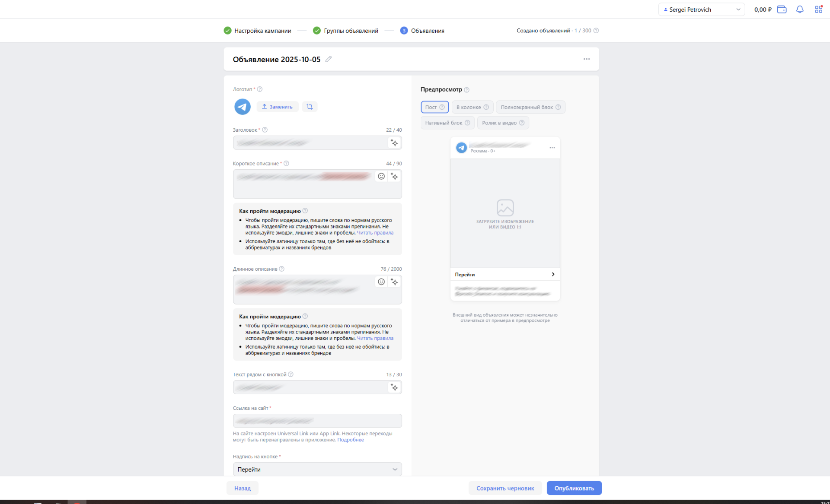Open the notifications bell
The height and width of the screenshot is (504, 830).
(799, 10)
